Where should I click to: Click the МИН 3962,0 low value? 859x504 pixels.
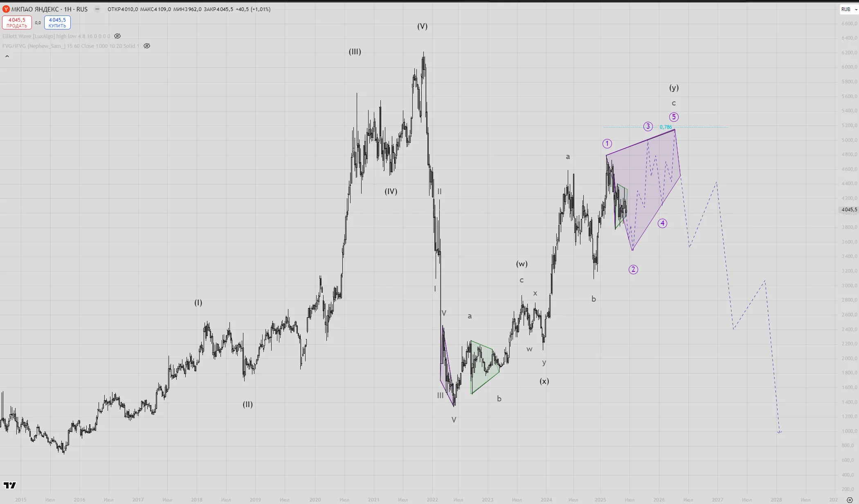coord(187,9)
